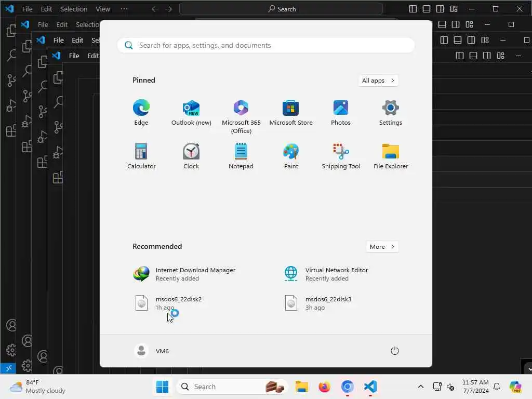532x399 pixels.
Task: Open network status icon in system tray
Action: click(x=437, y=387)
